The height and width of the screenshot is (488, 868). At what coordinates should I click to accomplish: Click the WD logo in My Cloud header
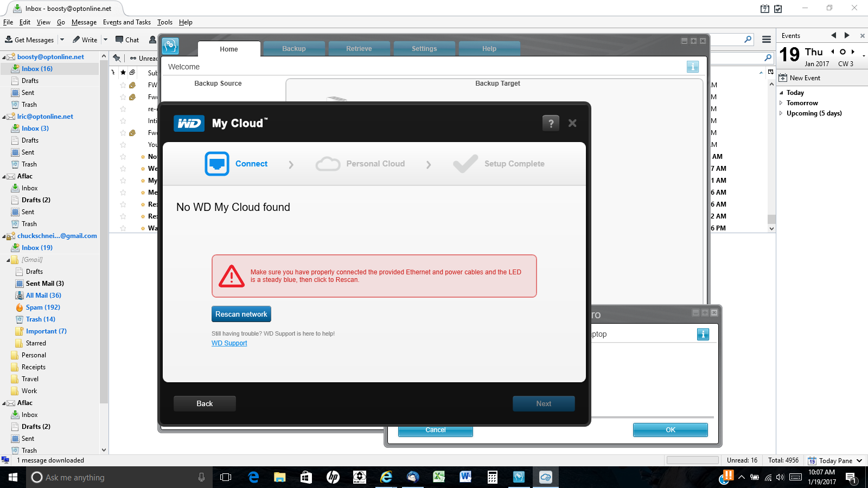point(189,124)
